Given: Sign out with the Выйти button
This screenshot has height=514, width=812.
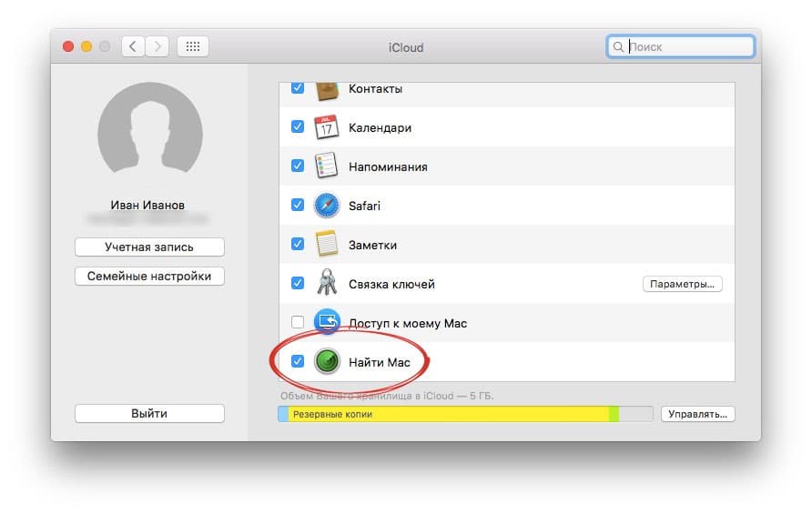Looking at the screenshot, I should pos(149,414).
